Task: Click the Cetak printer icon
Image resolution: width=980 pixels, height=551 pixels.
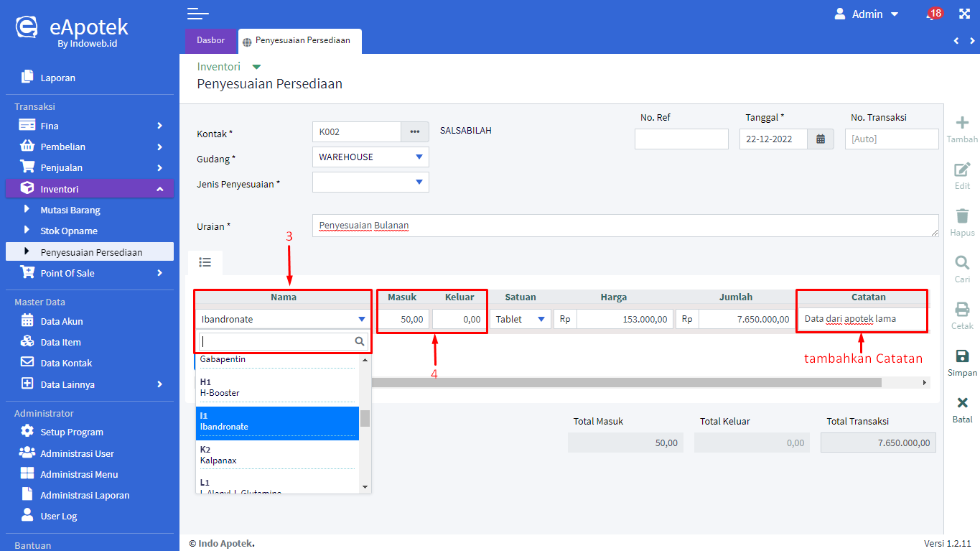Action: click(962, 310)
